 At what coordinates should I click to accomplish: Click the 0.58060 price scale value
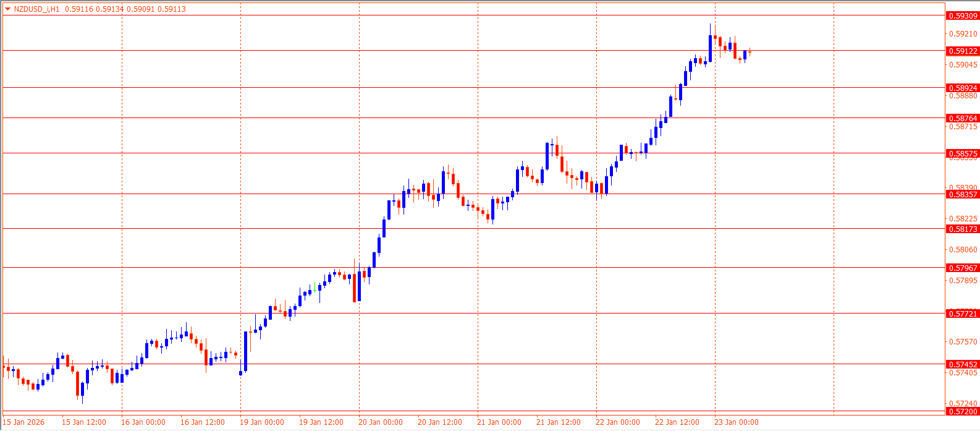tap(963, 250)
